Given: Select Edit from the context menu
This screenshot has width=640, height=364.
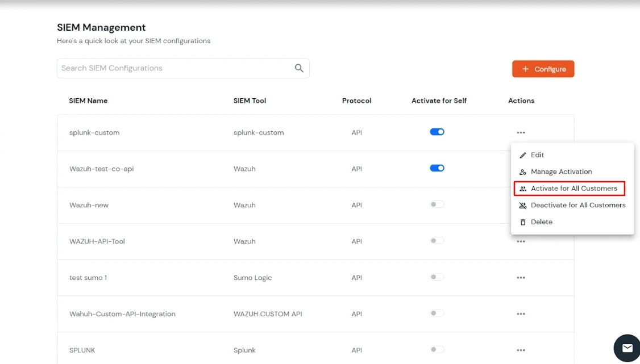Looking at the screenshot, I should 537,154.
